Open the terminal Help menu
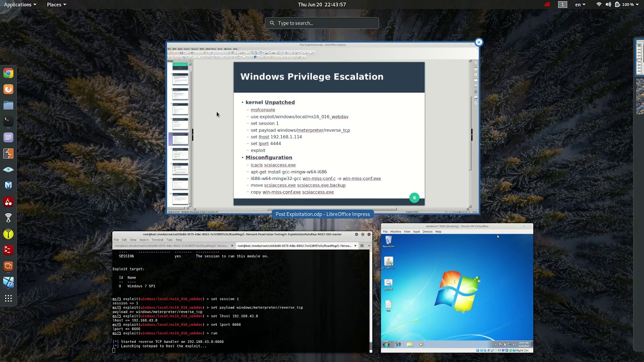Viewport: 644px width, 362px height. point(179,240)
